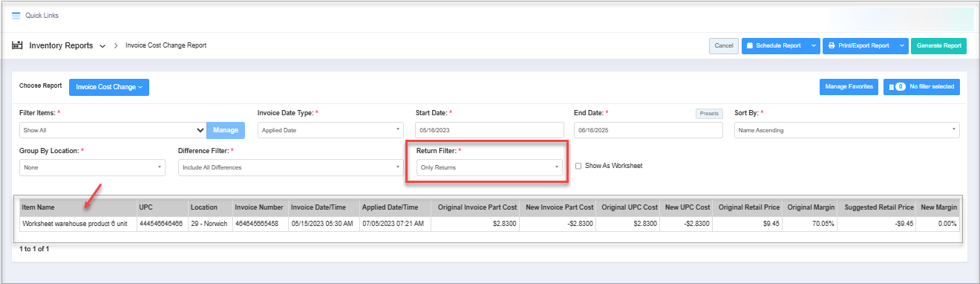Image resolution: width=980 pixels, height=284 pixels.
Task: Click the Cancel button
Action: click(724, 46)
